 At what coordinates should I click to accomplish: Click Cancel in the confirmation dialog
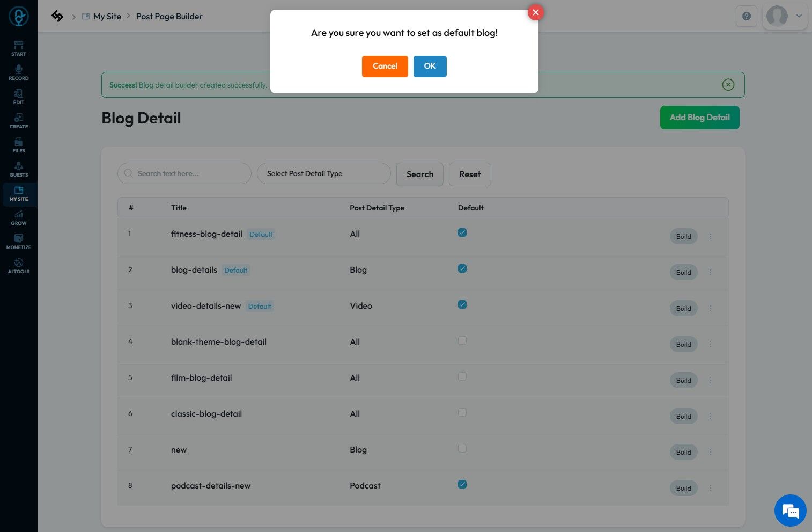click(385, 66)
